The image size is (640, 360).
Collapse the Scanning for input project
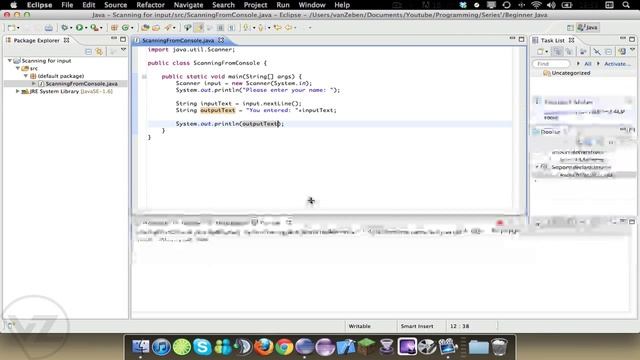coord(10,60)
